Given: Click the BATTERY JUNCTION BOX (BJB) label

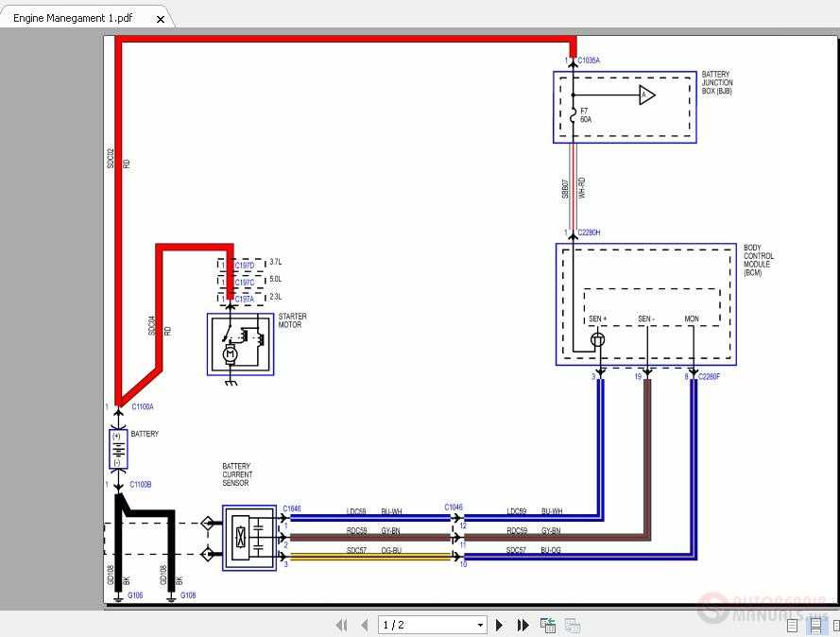Looking at the screenshot, I should [717, 82].
